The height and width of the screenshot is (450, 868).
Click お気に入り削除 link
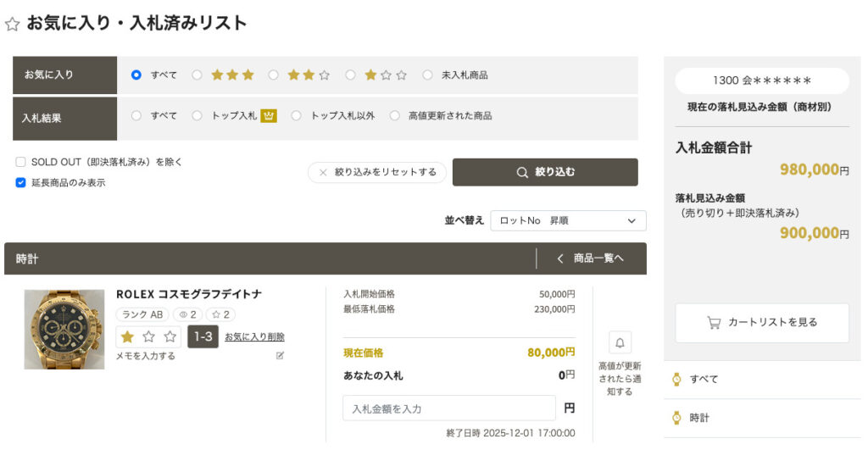(x=254, y=337)
